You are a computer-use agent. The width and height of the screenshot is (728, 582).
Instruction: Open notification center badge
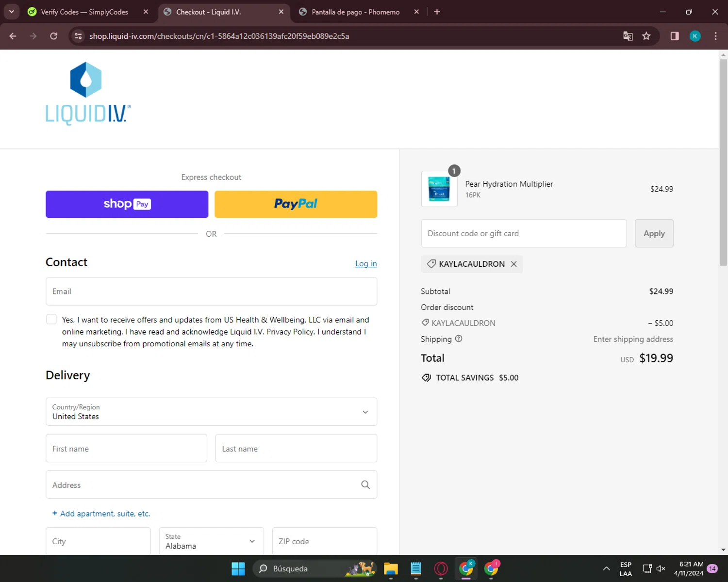click(712, 568)
